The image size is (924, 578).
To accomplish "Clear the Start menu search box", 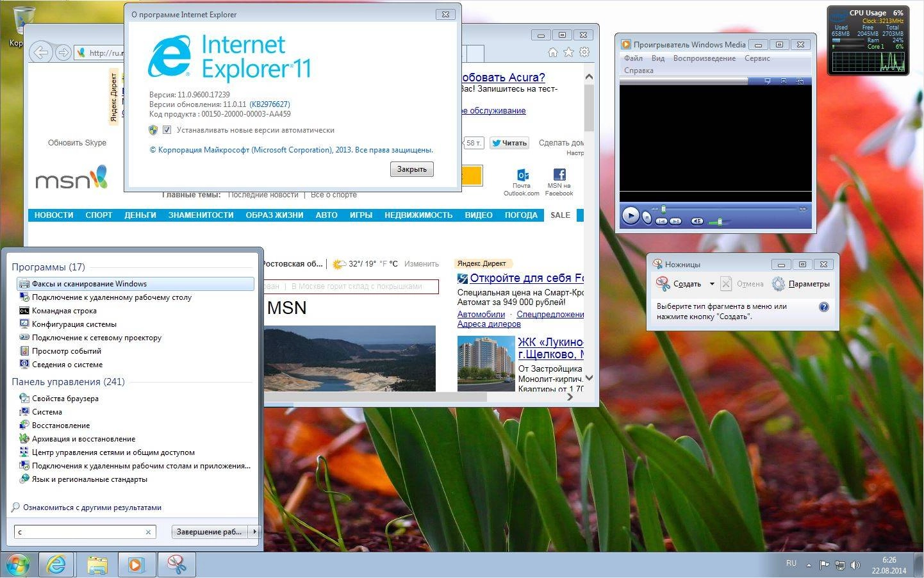I will (x=148, y=532).
